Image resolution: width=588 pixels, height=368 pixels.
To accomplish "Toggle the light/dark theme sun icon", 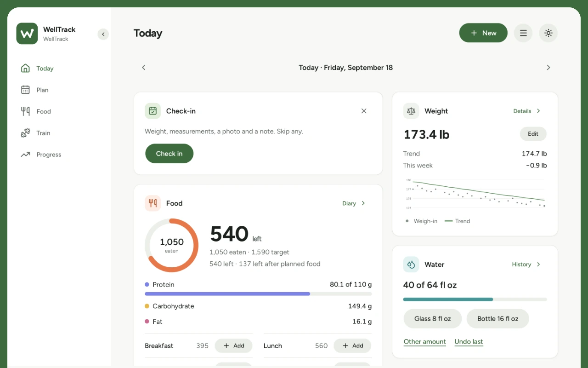I will [x=548, y=33].
